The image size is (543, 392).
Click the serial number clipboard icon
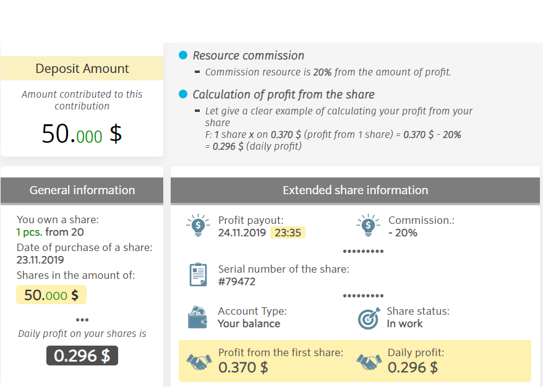click(198, 274)
